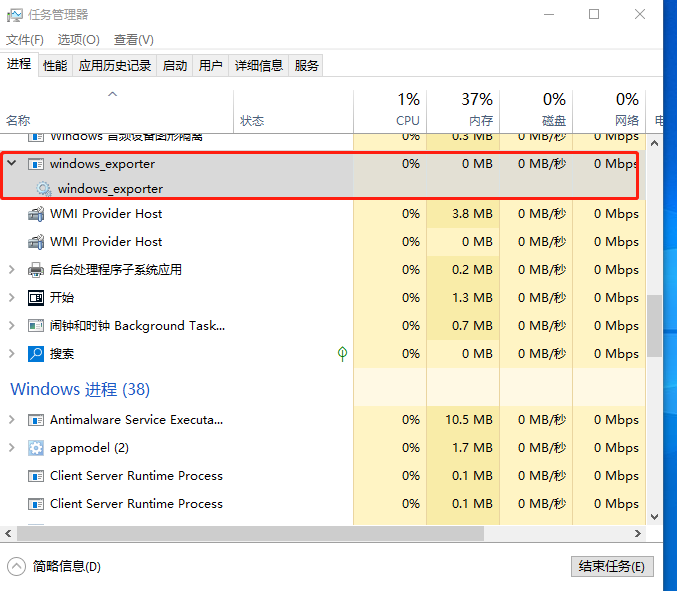
Task: Click the printer spooler subsystem icon
Action: pos(36,270)
